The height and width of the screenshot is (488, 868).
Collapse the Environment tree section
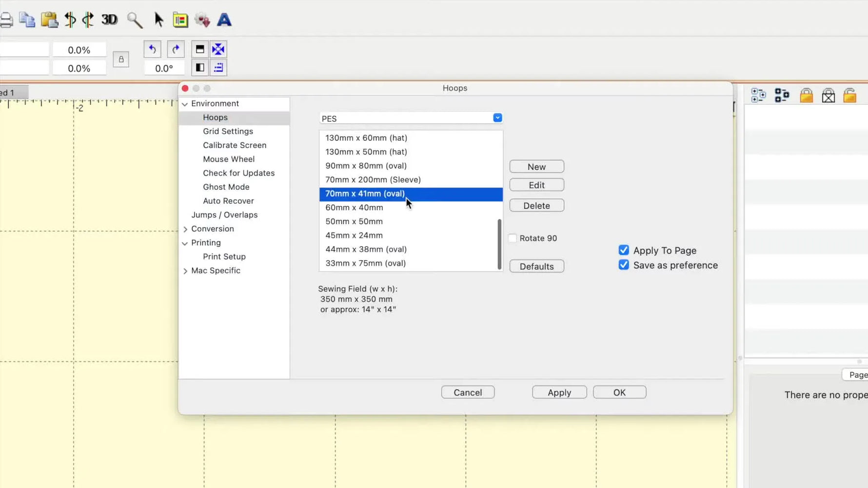point(185,104)
